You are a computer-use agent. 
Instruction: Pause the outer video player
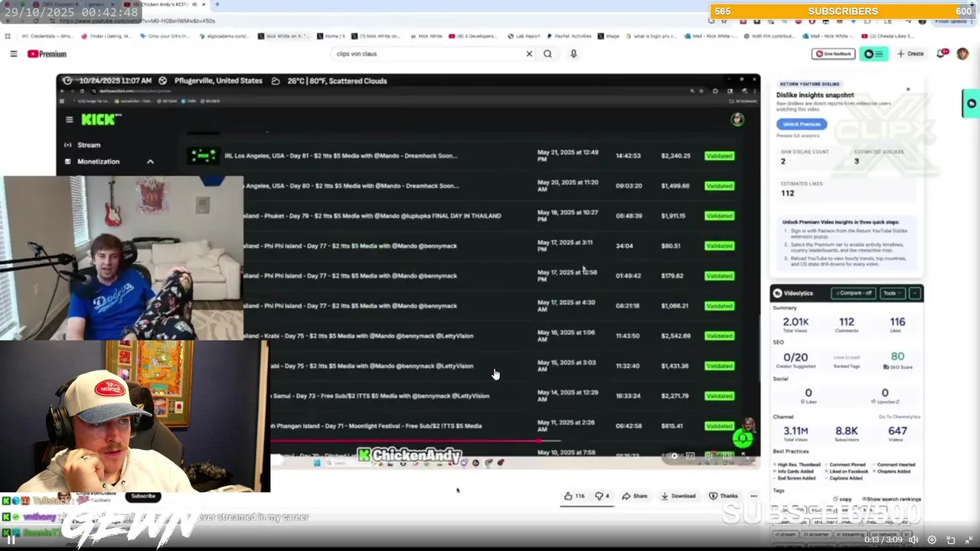click(x=11, y=540)
